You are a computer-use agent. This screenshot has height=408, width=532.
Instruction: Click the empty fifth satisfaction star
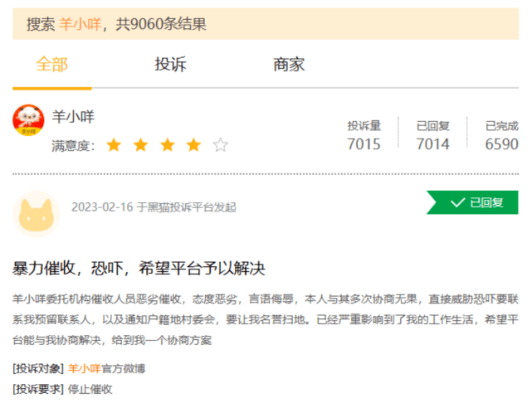point(220,146)
